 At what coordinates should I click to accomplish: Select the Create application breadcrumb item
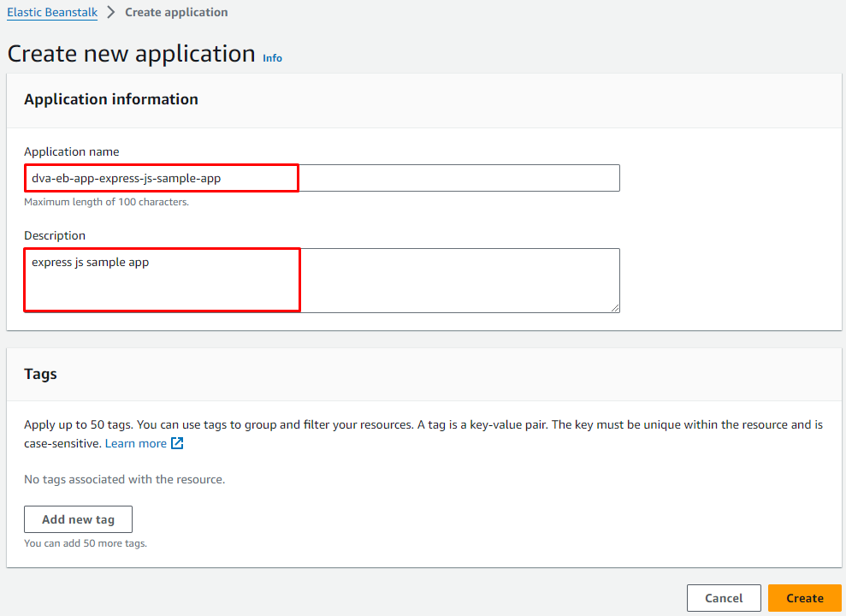176,13
